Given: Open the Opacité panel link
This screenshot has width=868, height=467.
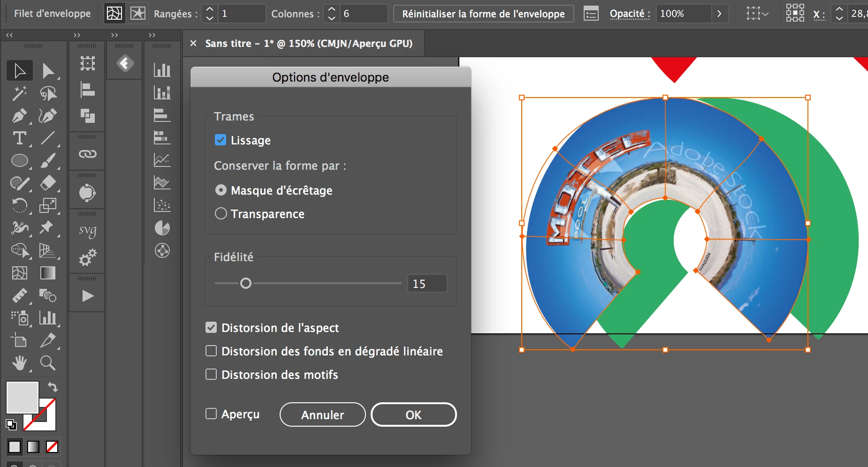Looking at the screenshot, I should [630, 14].
